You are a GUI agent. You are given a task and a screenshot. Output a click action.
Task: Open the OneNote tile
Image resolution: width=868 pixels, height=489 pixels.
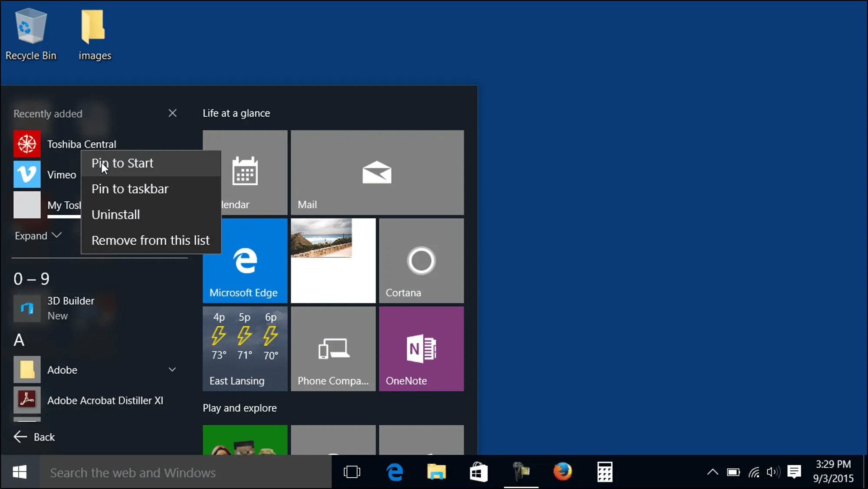pos(421,349)
